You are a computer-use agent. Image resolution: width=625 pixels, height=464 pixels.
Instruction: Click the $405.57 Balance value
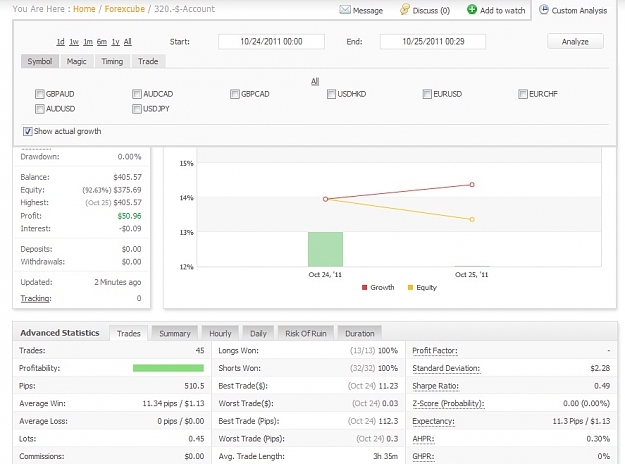pos(127,177)
